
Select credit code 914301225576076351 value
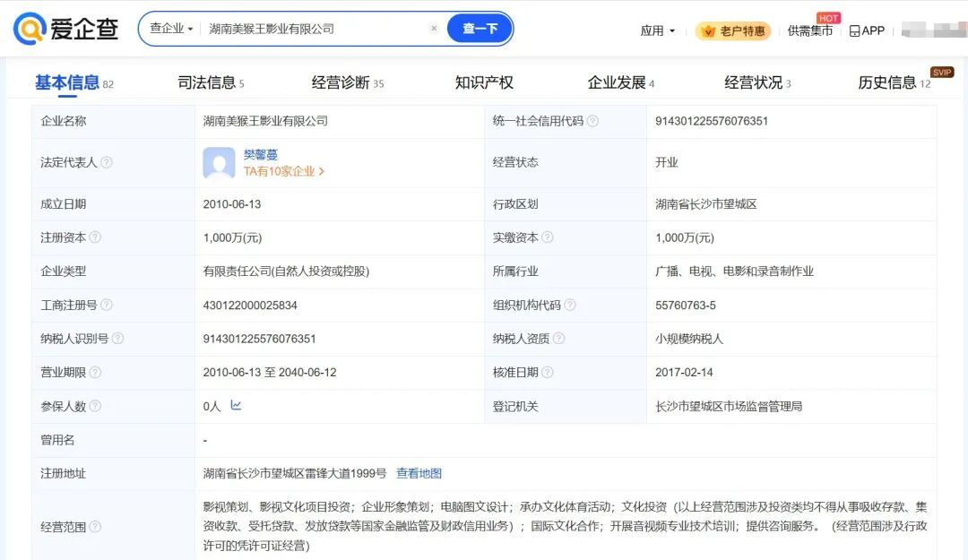[711, 121]
